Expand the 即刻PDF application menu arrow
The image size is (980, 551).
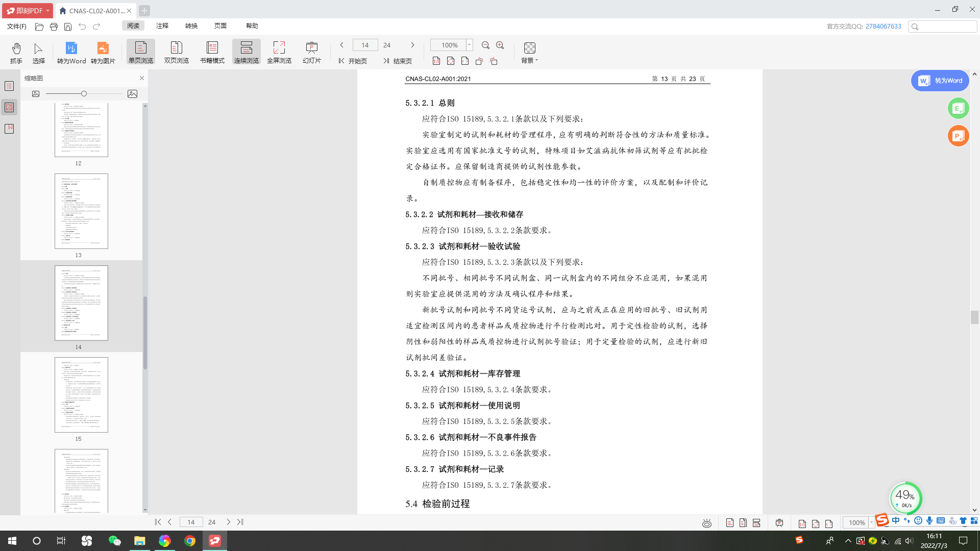click(x=48, y=11)
